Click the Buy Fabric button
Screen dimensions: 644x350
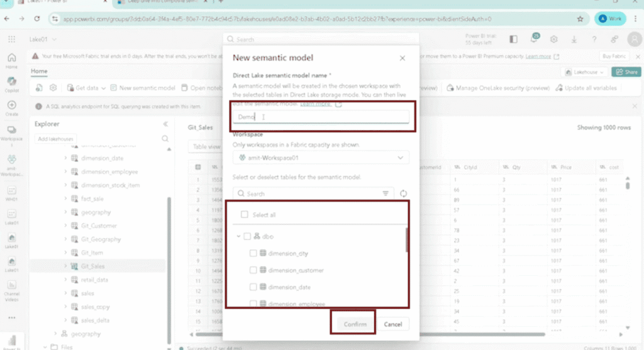(x=614, y=56)
